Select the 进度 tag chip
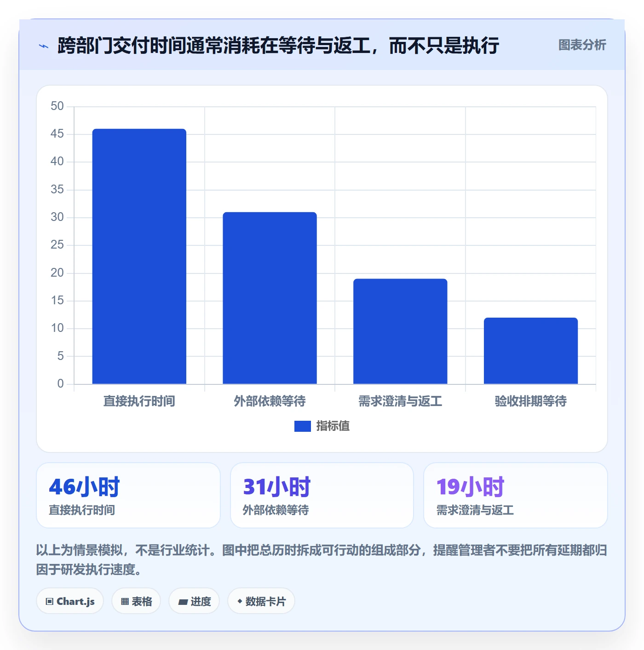Viewport: 644px width, 650px height. 194,601
